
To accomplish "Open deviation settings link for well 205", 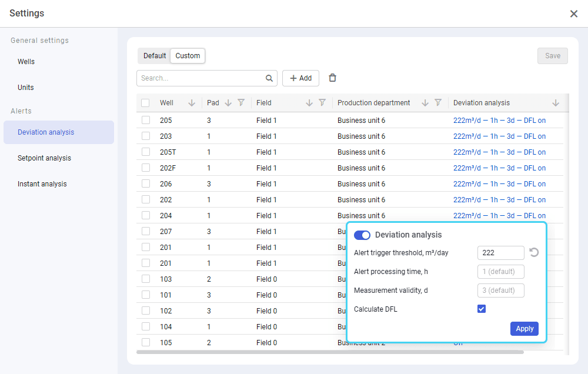I will click(499, 121).
